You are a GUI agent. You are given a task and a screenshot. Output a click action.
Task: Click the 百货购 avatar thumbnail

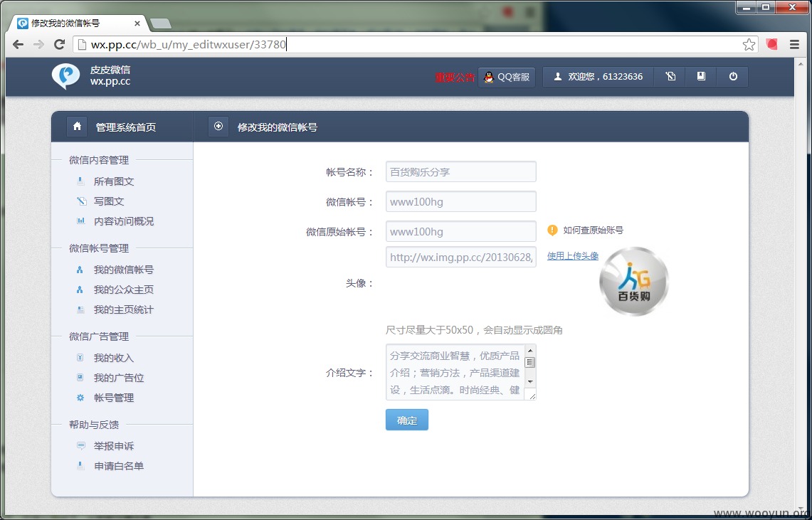[634, 281]
